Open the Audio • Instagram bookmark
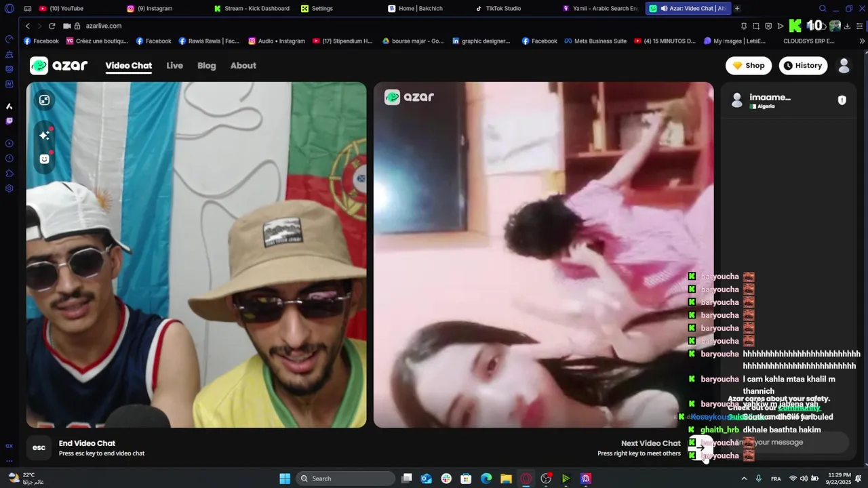Viewport: 868px width, 488px height. [x=277, y=41]
